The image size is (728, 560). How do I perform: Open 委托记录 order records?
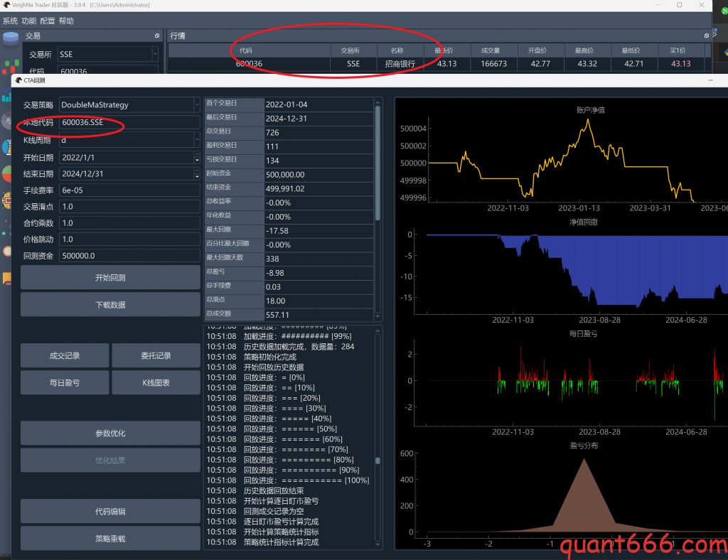[x=156, y=355]
